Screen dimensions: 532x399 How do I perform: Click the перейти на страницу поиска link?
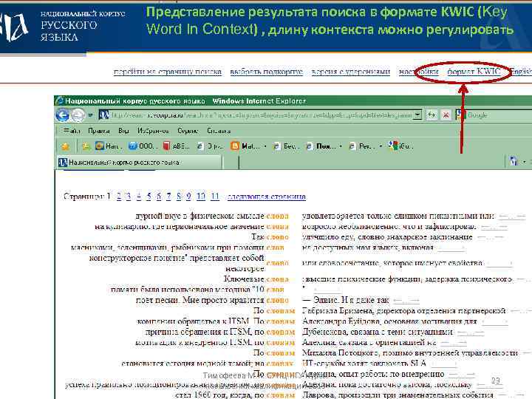coord(168,72)
